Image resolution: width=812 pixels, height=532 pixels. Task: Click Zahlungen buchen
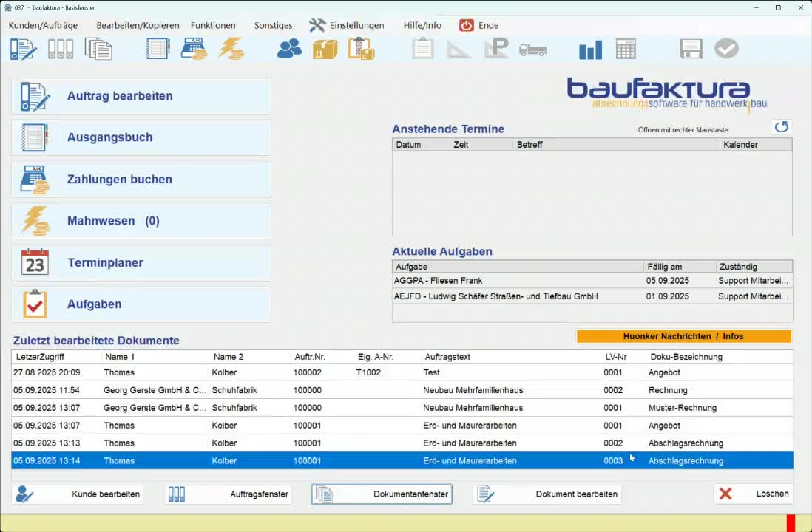[141, 180]
